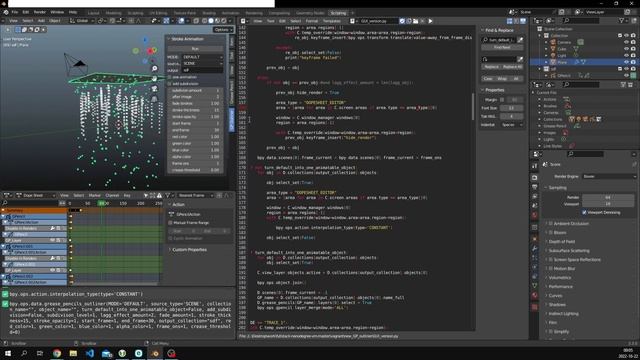The height and width of the screenshot is (360, 640).
Task: Open the Nearest Frame snapping dropdown
Action: click(196, 196)
